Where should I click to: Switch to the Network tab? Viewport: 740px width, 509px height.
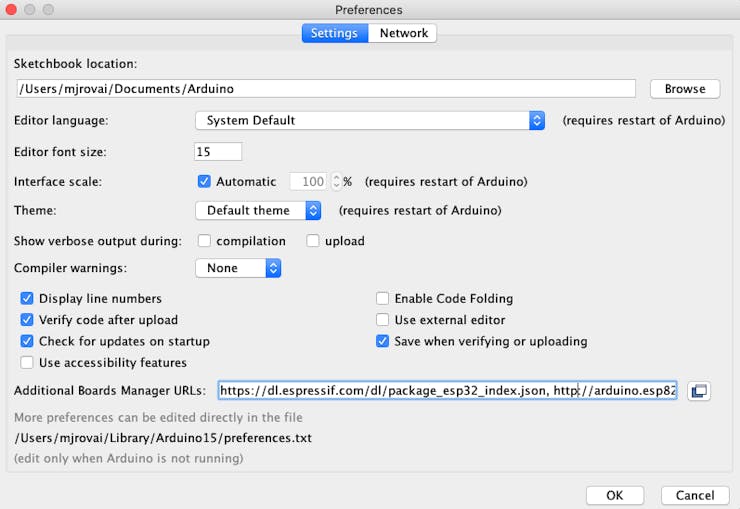pyautogui.click(x=403, y=33)
